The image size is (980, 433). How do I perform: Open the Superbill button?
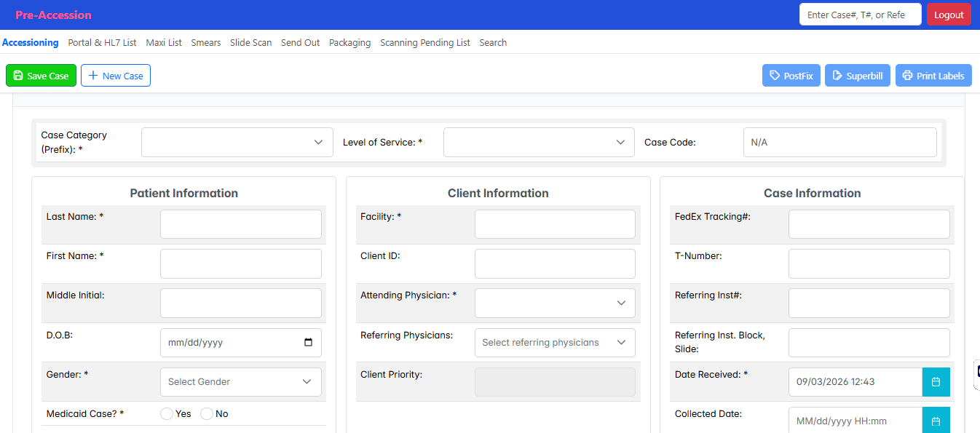(858, 76)
